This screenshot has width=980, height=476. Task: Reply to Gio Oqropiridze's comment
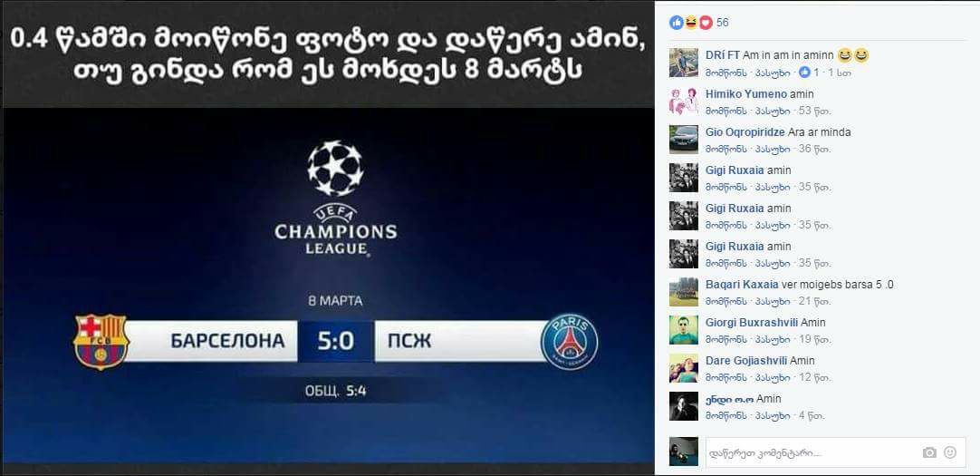(773, 149)
